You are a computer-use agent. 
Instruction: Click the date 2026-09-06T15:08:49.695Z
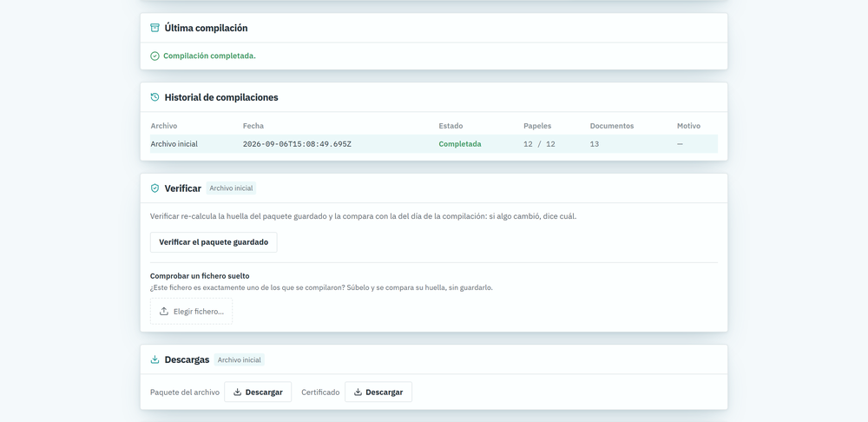pyautogui.click(x=297, y=144)
